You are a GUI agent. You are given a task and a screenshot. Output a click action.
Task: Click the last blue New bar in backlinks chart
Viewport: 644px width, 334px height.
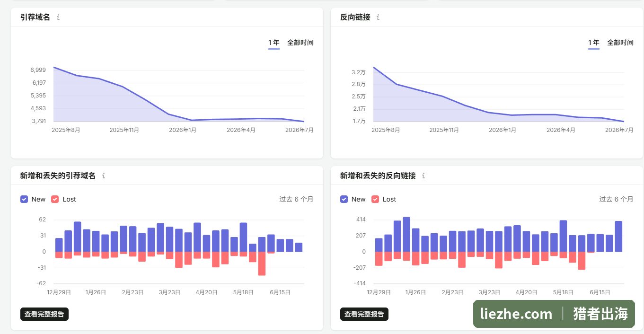point(618,236)
